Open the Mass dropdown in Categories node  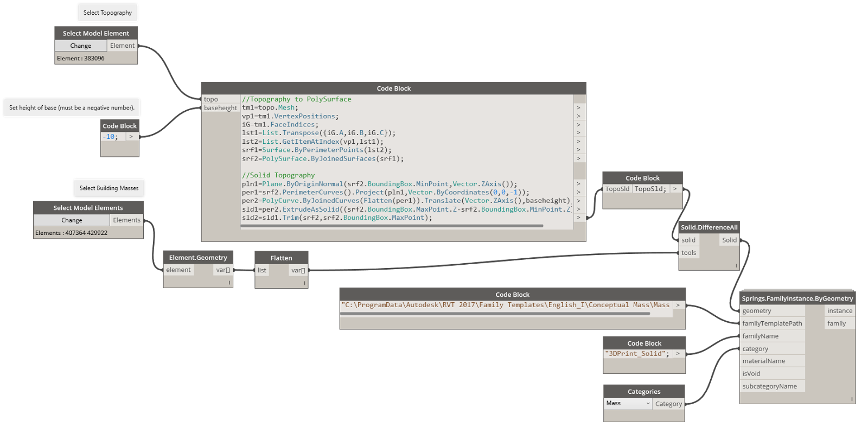(628, 403)
